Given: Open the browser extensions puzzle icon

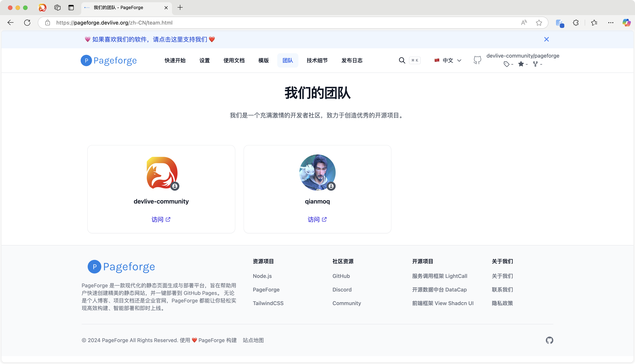Looking at the screenshot, I should (576, 23).
